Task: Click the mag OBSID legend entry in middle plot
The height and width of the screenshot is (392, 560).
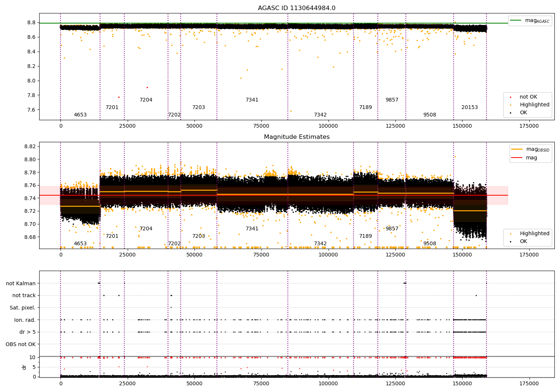Action: pyautogui.click(x=530, y=149)
